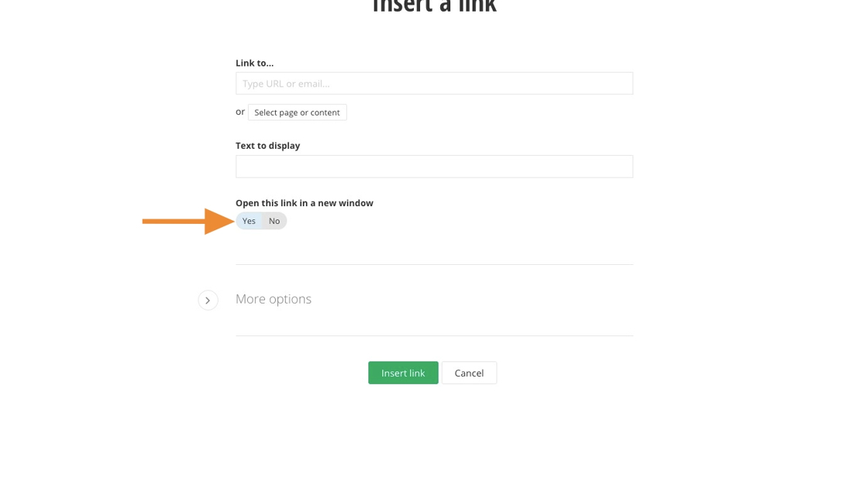This screenshot has height=485, width=868.
Task: Focus the Link to URL field
Action: tap(434, 84)
